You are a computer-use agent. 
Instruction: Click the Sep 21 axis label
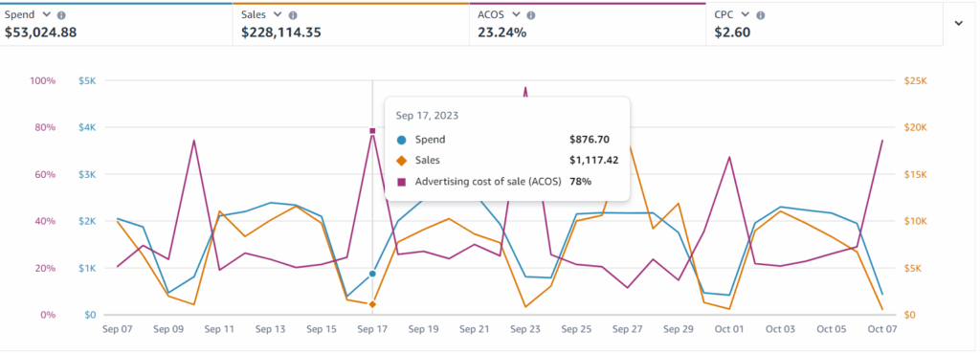click(x=475, y=329)
